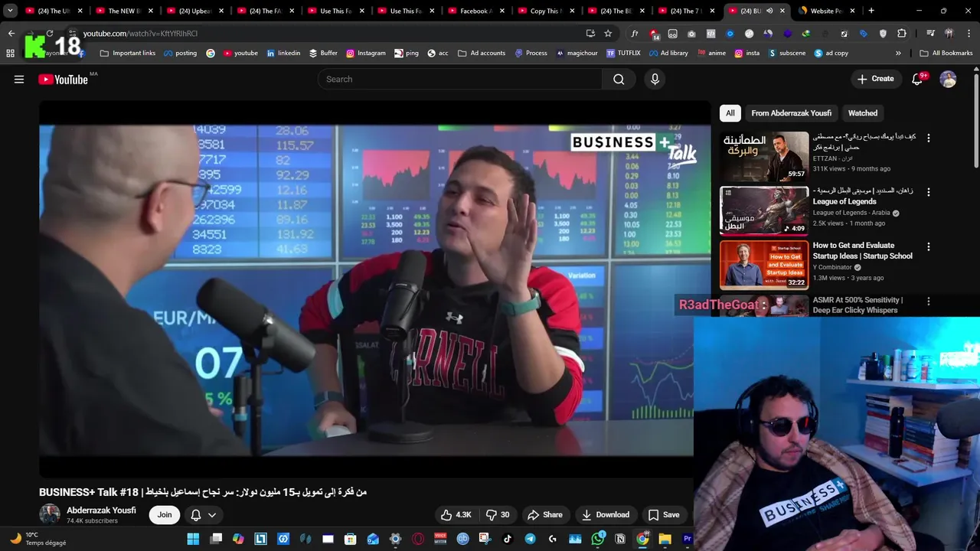The height and width of the screenshot is (551, 980).
Task: Open a new browser tab
Action: point(871,11)
